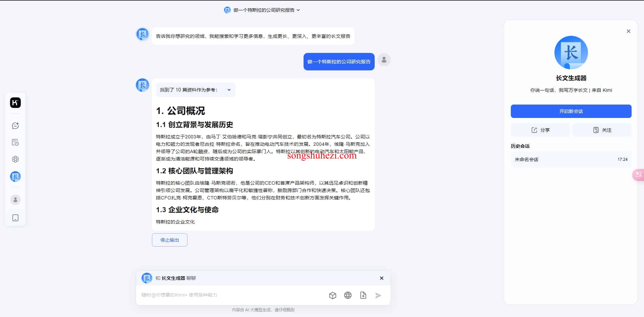
Task: Open the 未命名会话 history entry
Action: pyautogui.click(x=571, y=160)
